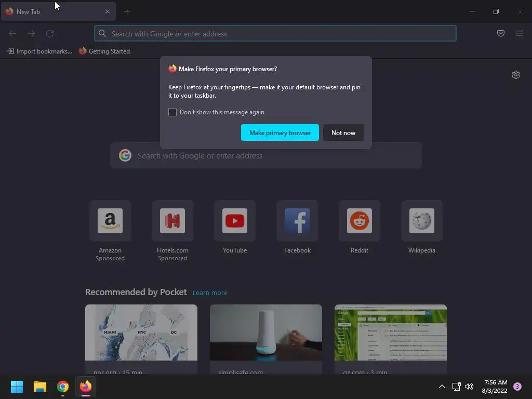Open the Windows Start menu
The width and height of the screenshot is (532, 399).
17,387
